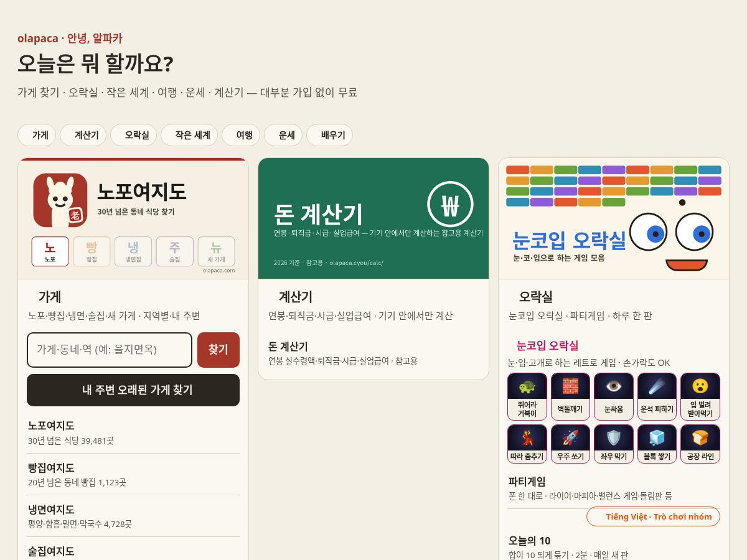Launch the 벽돌깨기 brick game

tap(570, 396)
